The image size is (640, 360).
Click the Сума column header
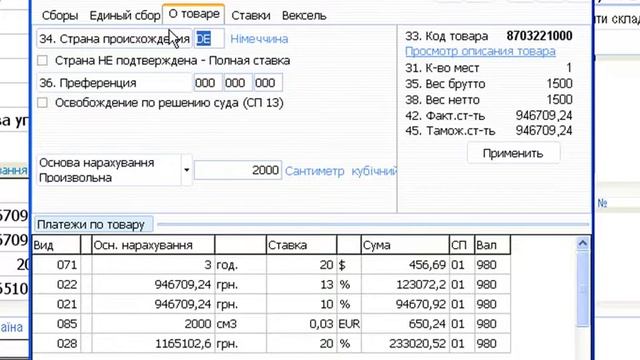pos(405,245)
